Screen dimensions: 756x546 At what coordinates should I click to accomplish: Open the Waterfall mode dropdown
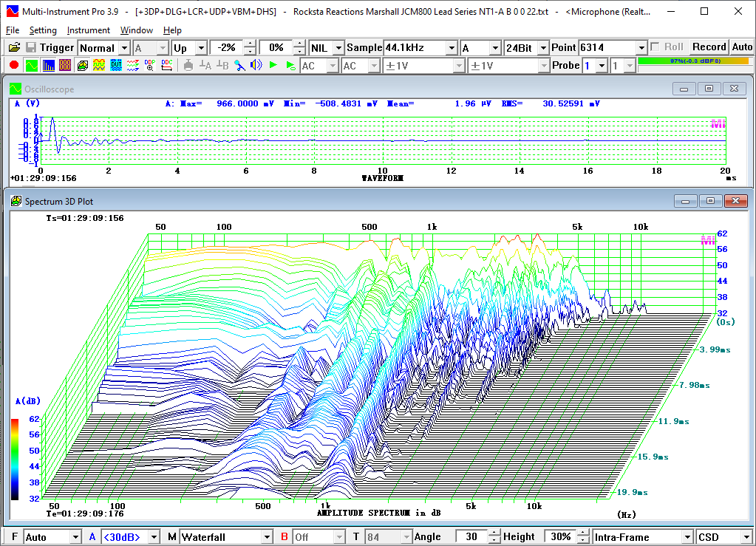tap(267, 537)
